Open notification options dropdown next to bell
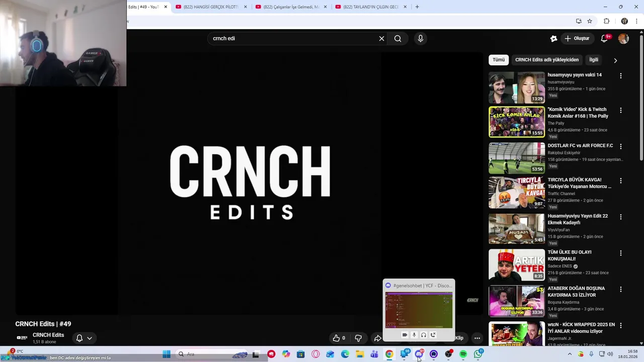This screenshot has width=644, height=362. tap(90, 338)
